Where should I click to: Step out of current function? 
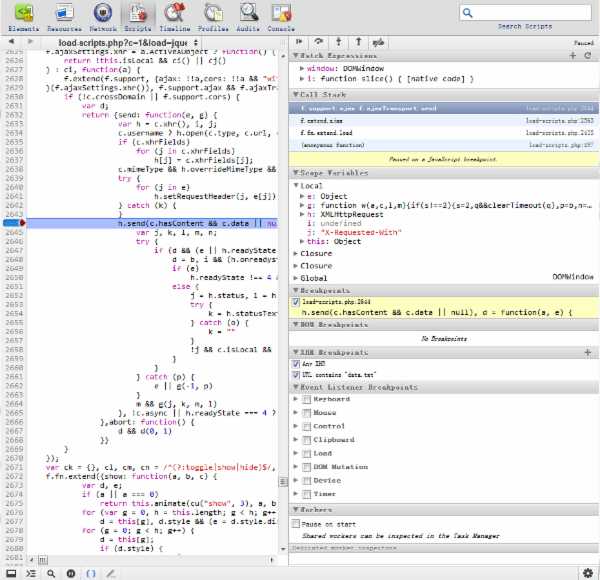pos(359,42)
